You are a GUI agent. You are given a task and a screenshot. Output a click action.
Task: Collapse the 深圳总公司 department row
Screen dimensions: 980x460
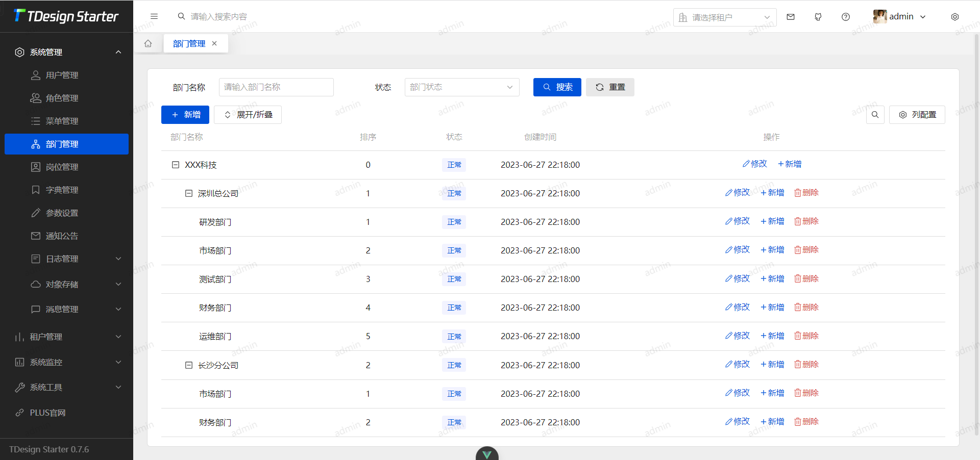(189, 193)
